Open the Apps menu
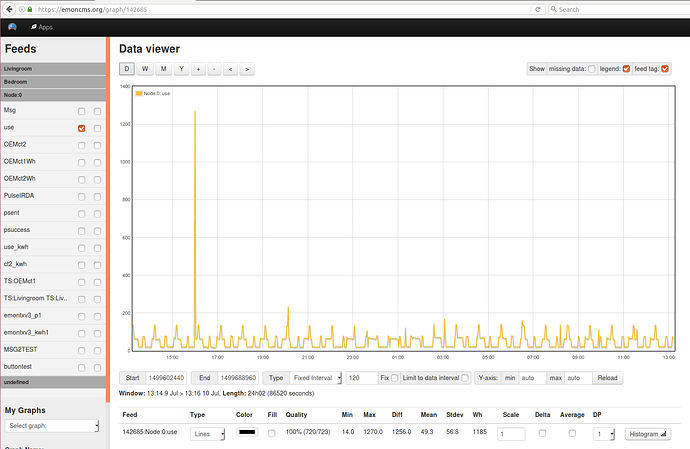 pyautogui.click(x=42, y=27)
